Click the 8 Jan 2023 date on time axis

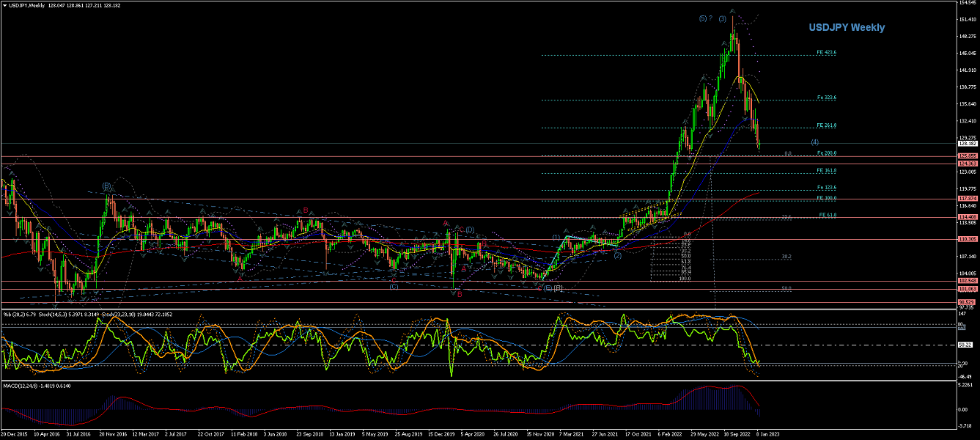769,435
